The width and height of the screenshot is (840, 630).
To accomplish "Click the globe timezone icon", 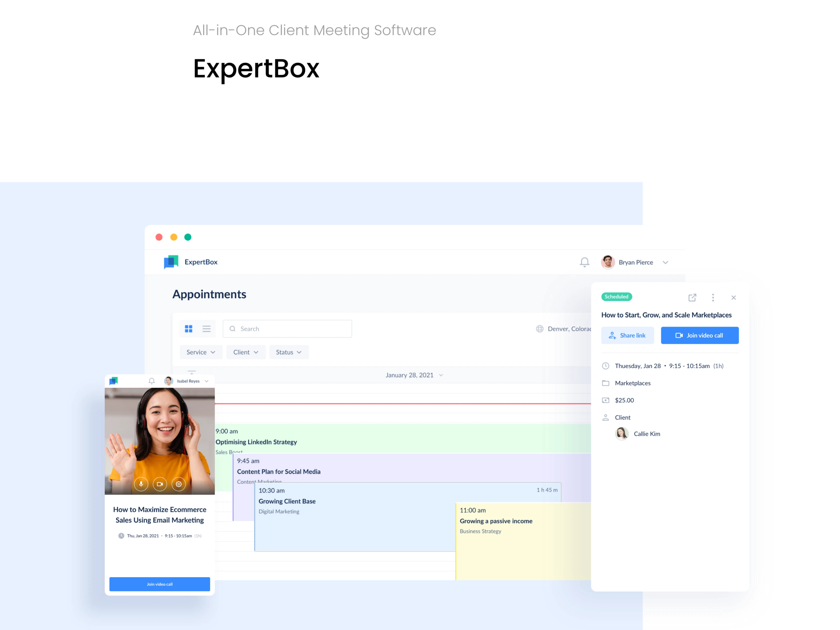I will click(539, 329).
